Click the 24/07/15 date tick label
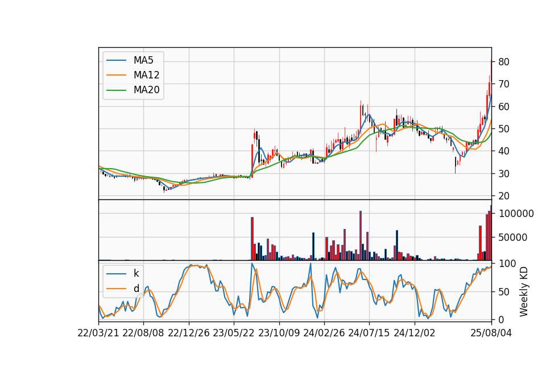 tap(369, 333)
